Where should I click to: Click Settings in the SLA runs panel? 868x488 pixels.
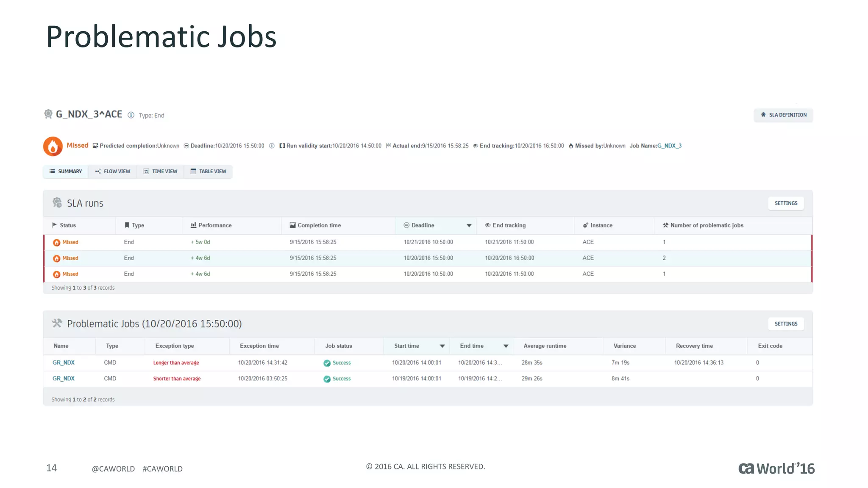pyautogui.click(x=786, y=203)
